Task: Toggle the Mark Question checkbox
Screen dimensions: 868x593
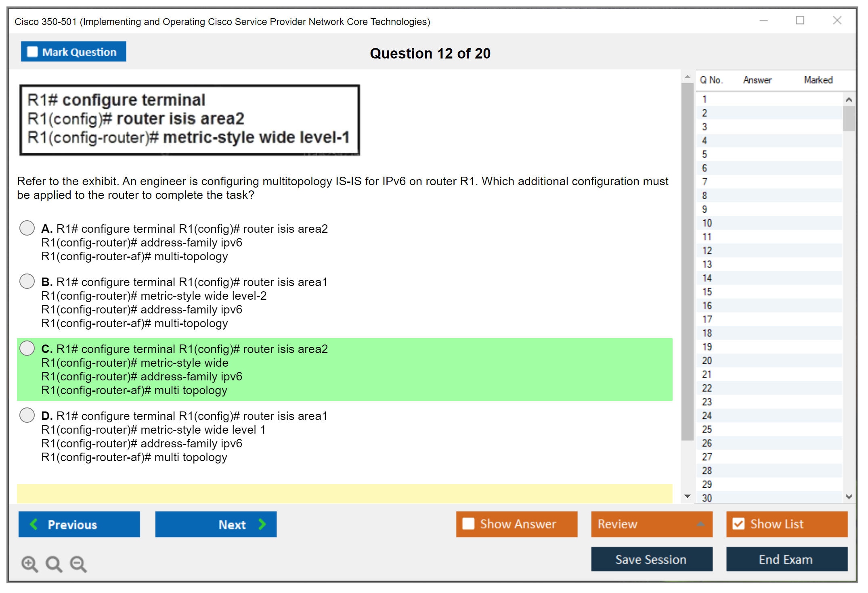Action: (32, 52)
